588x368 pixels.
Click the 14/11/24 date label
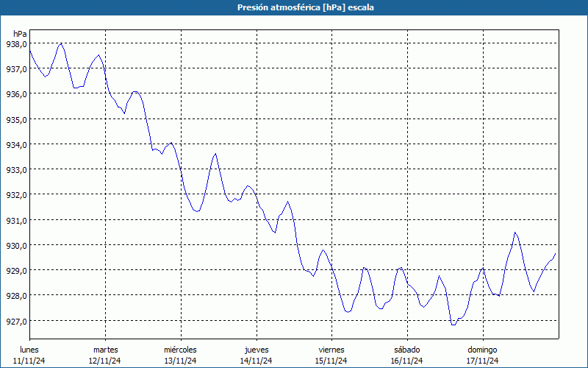click(x=256, y=361)
